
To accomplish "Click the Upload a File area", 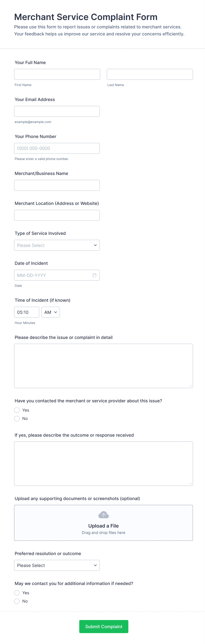I will 103,526.
